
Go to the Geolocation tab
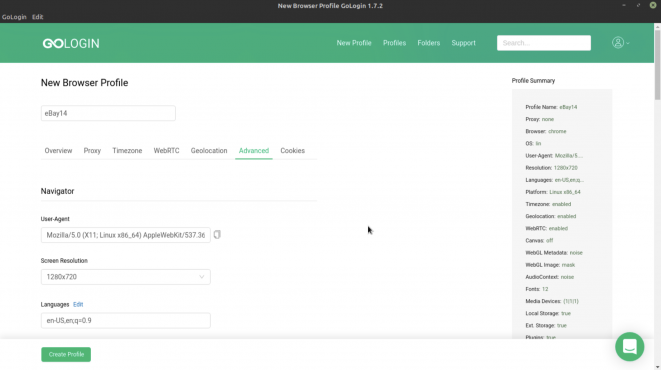click(209, 150)
